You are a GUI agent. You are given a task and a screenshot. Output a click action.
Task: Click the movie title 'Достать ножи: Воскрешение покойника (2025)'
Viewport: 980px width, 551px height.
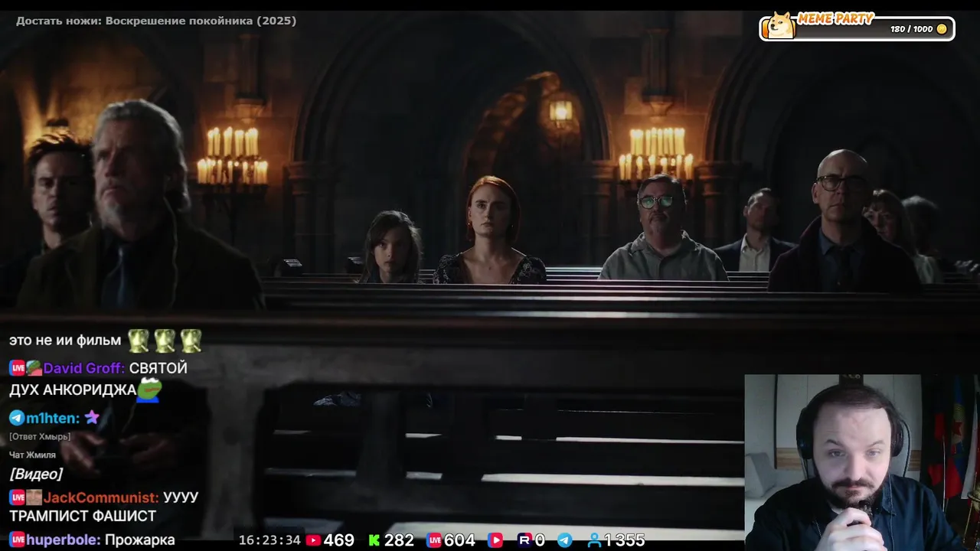[156, 21]
